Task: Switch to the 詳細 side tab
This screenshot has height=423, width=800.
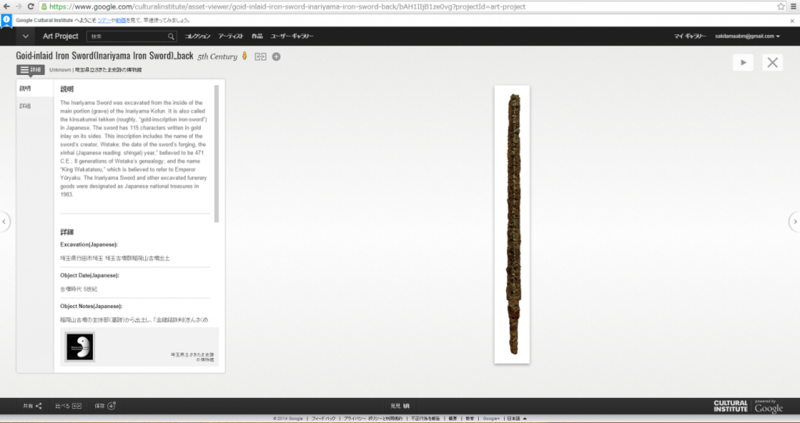Action: coord(26,106)
